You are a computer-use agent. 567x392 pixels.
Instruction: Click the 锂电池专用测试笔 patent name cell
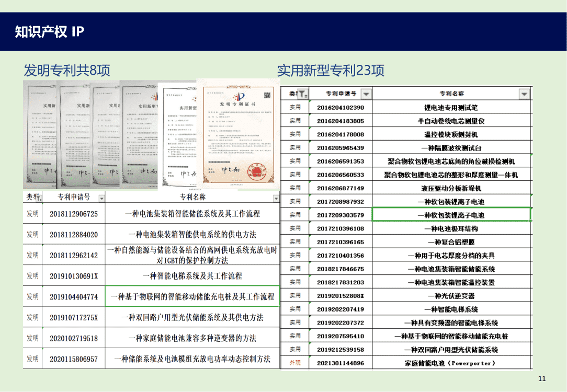pos(451,108)
